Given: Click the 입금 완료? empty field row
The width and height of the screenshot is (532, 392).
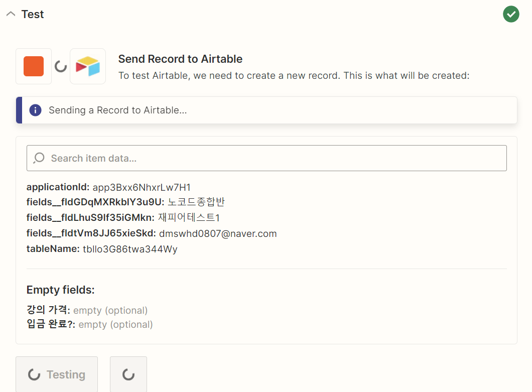Looking at the screenshot, I should 89,324.
